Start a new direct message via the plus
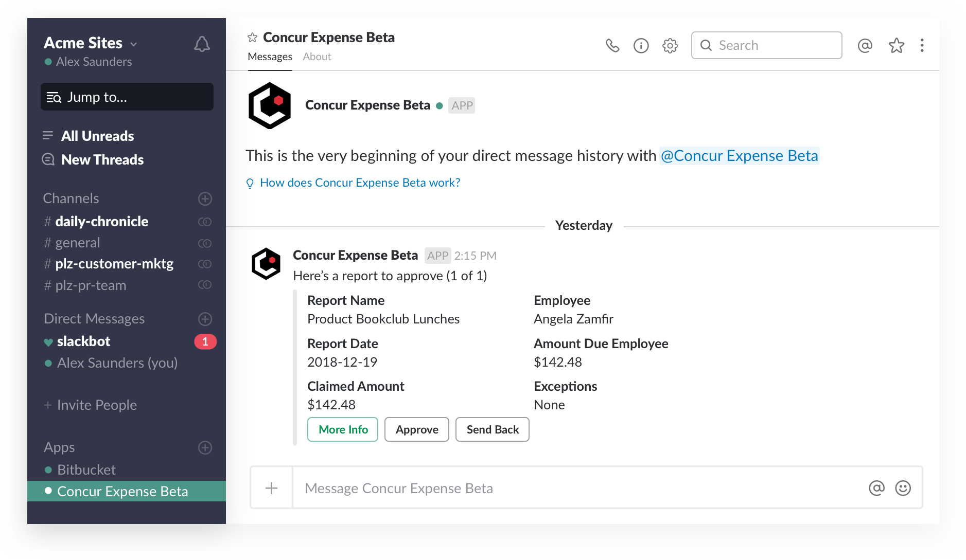This screenshot has width=966, height=560. tap(205, 319)
